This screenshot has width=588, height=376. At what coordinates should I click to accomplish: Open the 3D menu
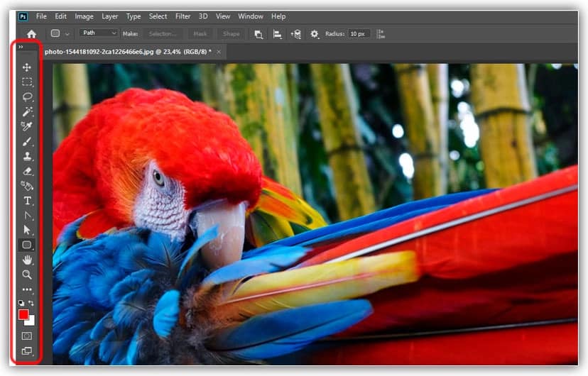203,16
